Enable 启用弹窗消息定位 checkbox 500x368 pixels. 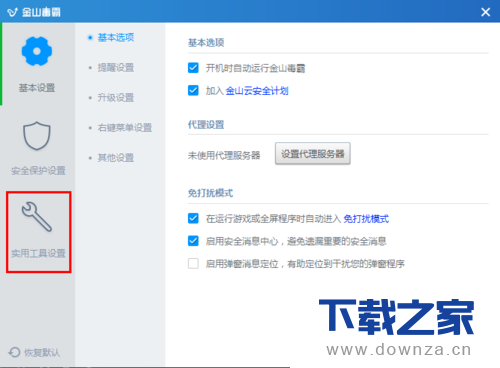193,263
